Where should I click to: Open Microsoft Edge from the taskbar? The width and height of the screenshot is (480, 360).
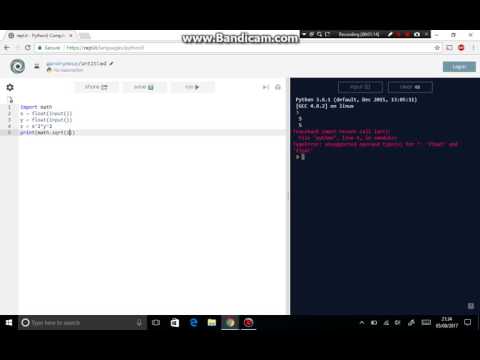193,323
